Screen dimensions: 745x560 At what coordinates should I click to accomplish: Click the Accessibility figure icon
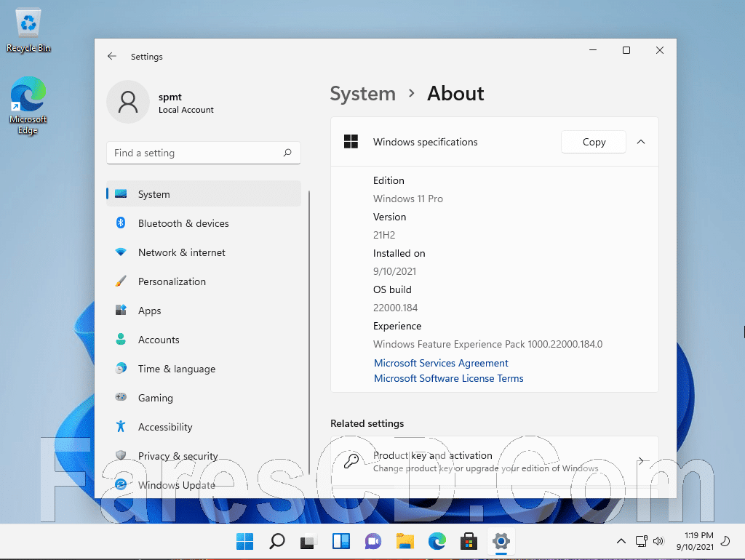tap(121, 426)
